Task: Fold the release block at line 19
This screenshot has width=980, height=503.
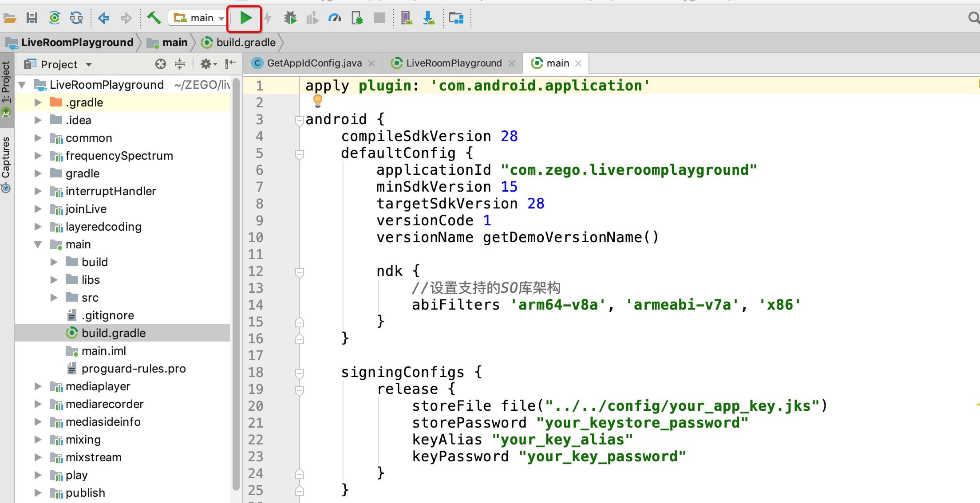Action: (300, 390)
